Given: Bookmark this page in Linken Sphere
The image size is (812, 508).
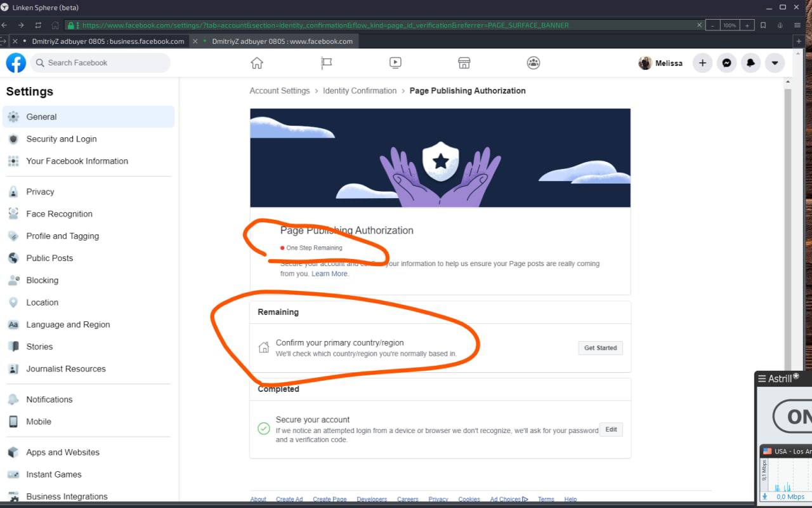Looking at the screenshot, I should 763,25.
